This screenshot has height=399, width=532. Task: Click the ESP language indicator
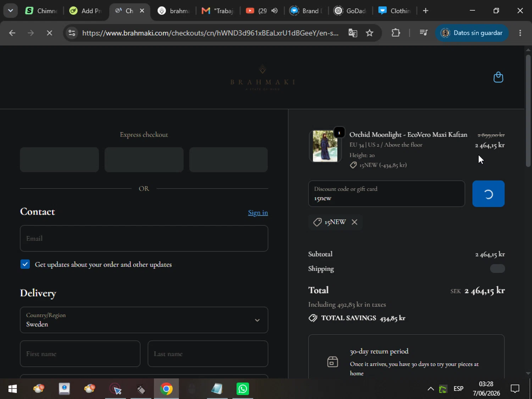point(458,389)
